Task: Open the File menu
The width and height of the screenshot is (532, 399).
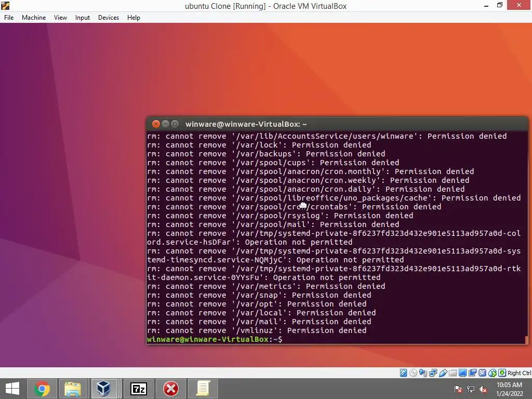Action: [9, 18]
